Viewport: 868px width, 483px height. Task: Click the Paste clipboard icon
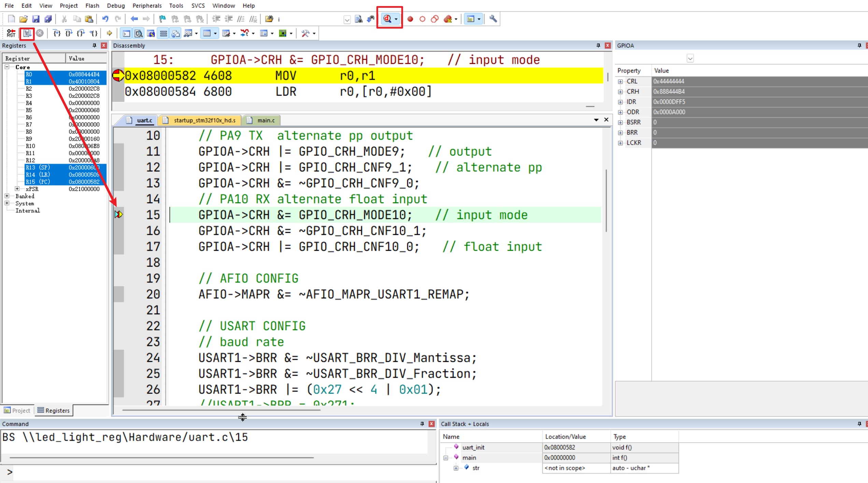[89, 19]
